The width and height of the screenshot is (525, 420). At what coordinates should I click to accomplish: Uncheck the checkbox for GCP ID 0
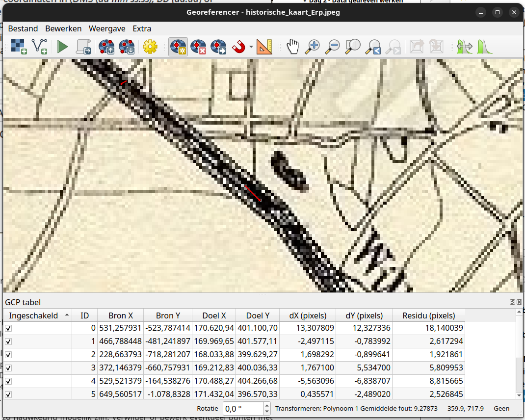coord(8,328)
